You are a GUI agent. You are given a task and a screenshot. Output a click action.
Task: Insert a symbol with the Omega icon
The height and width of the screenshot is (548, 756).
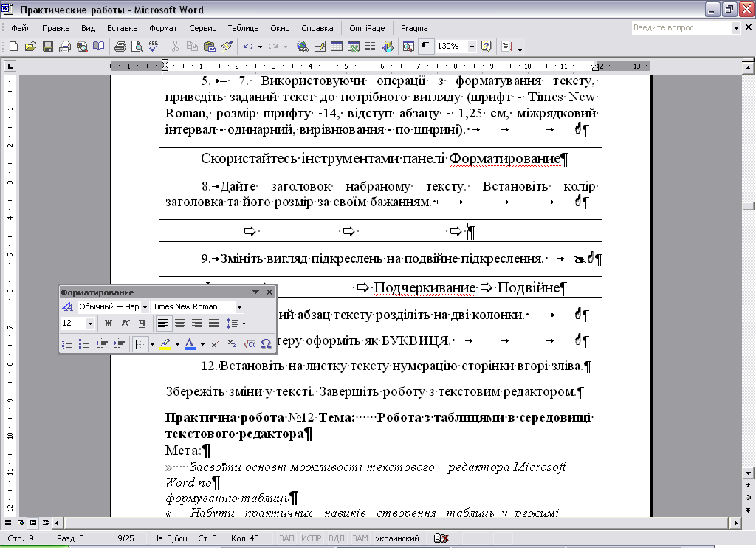click(x=266, y=344)
